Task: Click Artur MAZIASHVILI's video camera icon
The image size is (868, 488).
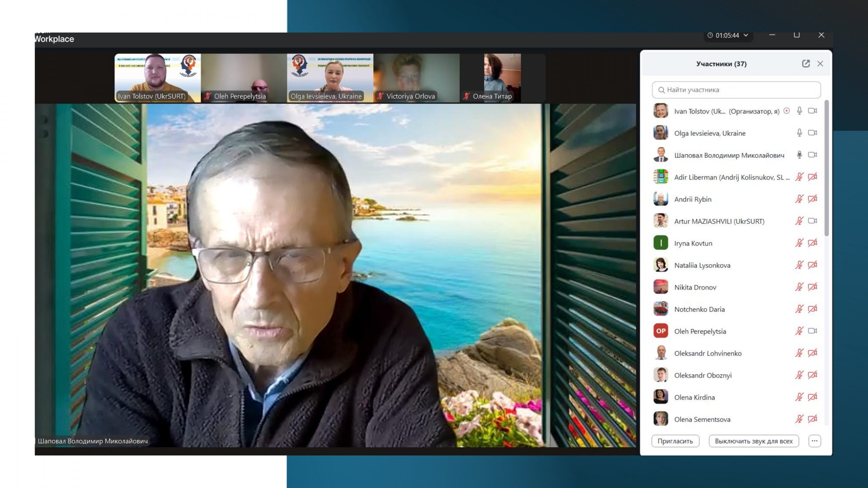Action: (x=812, y=221)
